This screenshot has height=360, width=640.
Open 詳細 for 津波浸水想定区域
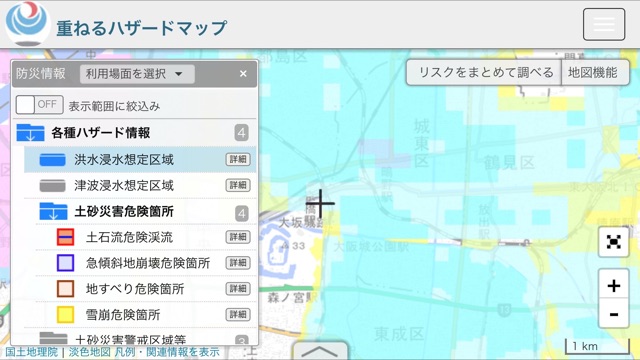click(x=238, y=185)
